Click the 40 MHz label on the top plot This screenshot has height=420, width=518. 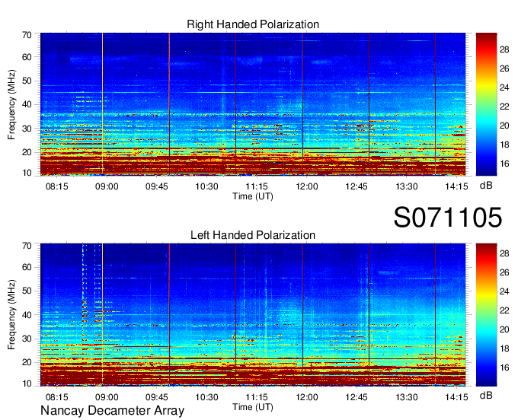[x=27, y=104]
